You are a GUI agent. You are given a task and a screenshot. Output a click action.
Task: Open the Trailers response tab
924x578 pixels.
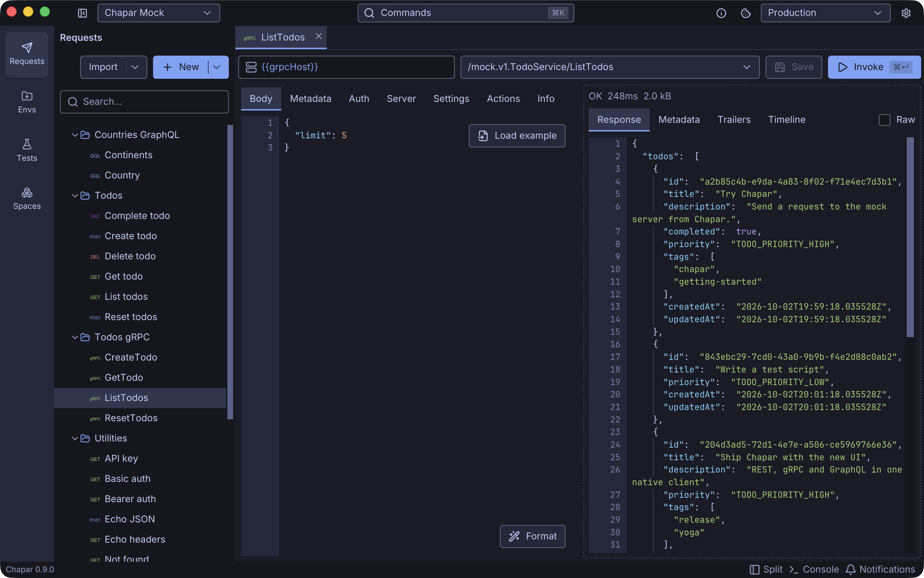pyautogui.click(x=734, y=120)
